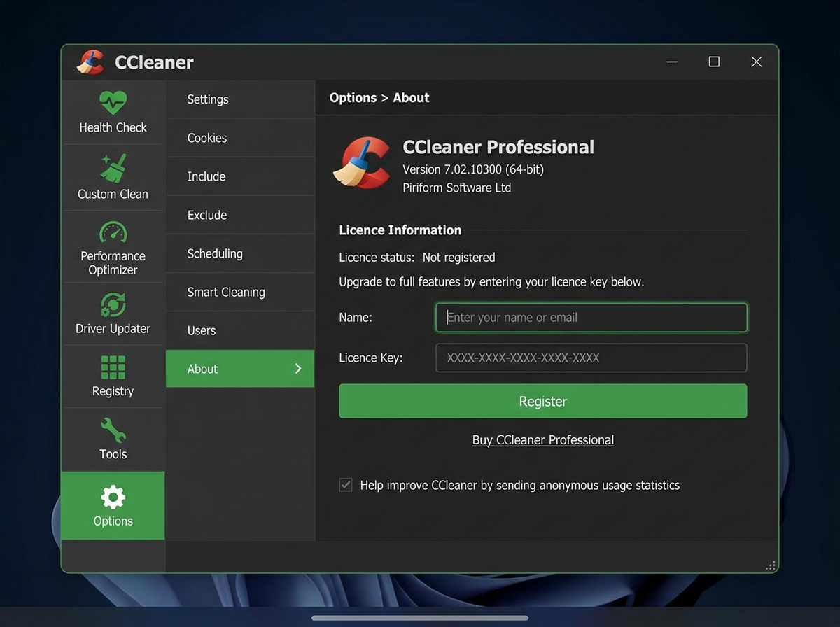
Task: Open the Tools wrench icon
Action: click(x=113, y=430)
